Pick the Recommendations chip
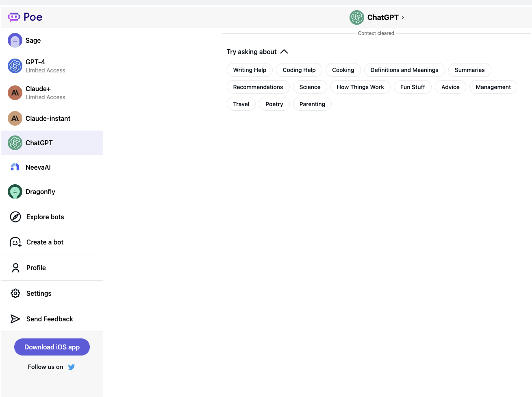Image resolution: width=532 pixels, height=397 pixels. point(258,87)
